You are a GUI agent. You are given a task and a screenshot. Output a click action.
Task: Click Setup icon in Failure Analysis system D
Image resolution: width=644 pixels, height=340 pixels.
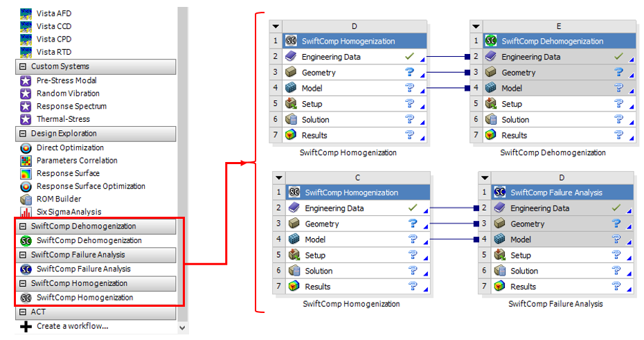click(499, 255)
